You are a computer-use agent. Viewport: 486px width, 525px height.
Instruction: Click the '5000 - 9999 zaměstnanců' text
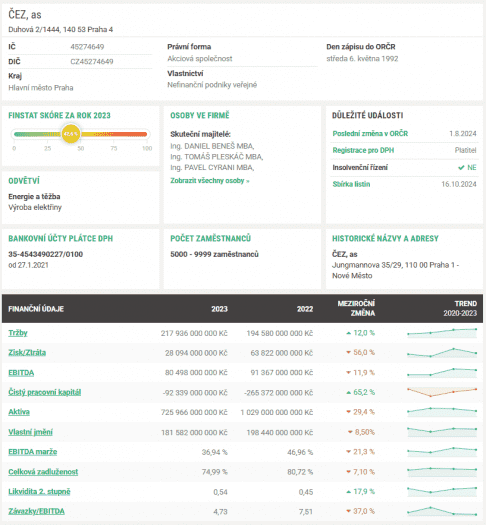(214, 254)
